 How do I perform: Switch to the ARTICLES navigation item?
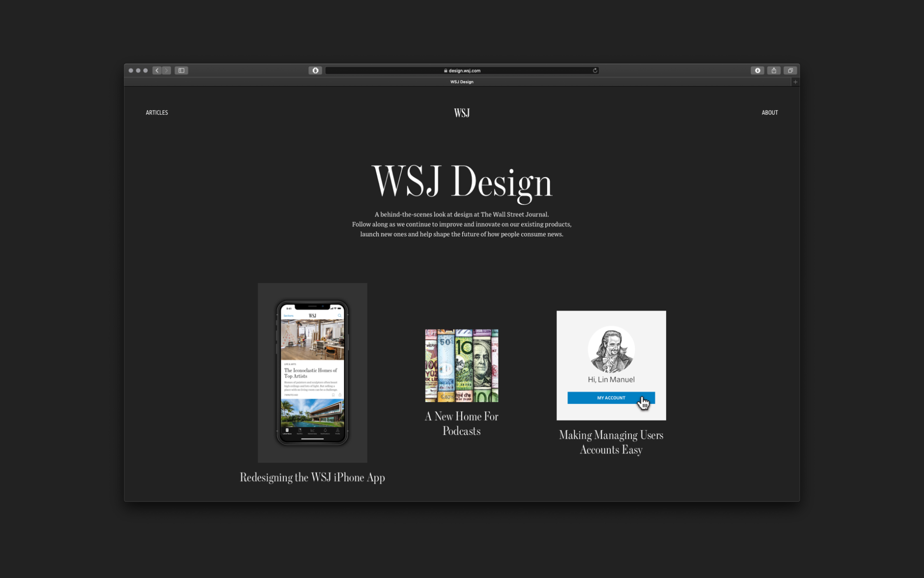pos(157,112)
